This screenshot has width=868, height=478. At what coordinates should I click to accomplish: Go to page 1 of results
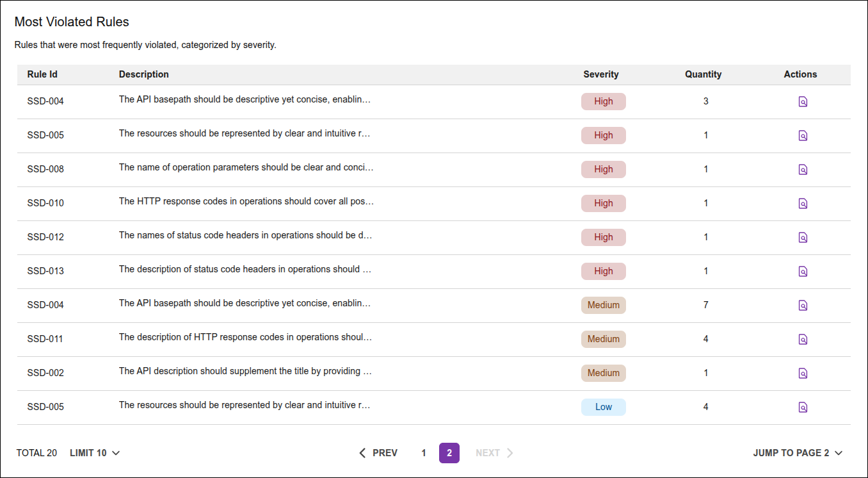[x=424, y=453]
